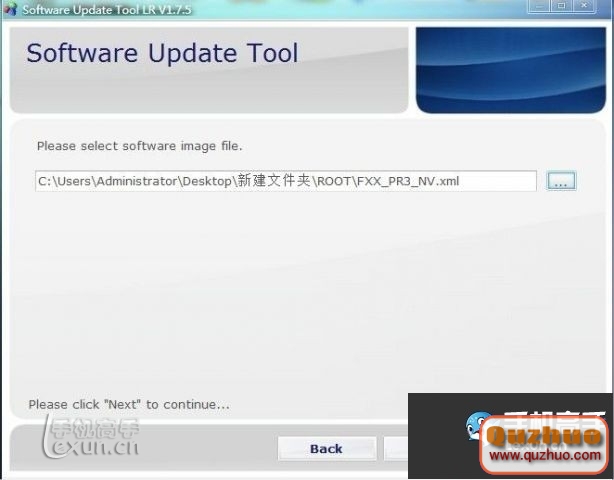
Task: Click the software image file path field
Action: click(286, 181)
